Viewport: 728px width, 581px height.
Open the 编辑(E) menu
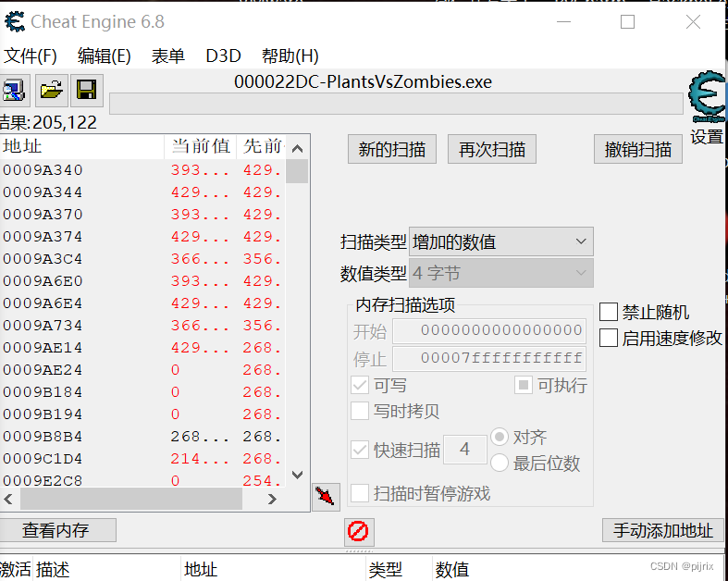pyautogui.click(x=104, y=56)
